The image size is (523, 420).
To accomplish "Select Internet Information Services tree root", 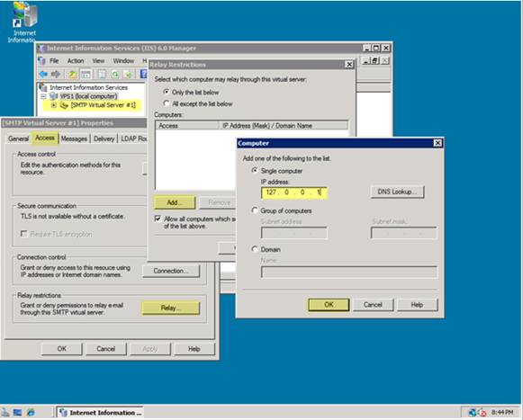I will (x=88, y=87).
